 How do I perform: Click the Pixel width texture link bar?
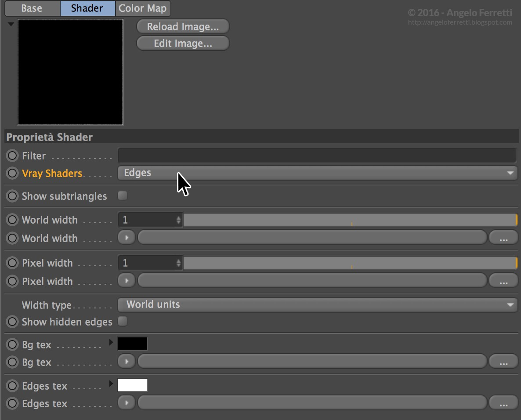(312, 281)
